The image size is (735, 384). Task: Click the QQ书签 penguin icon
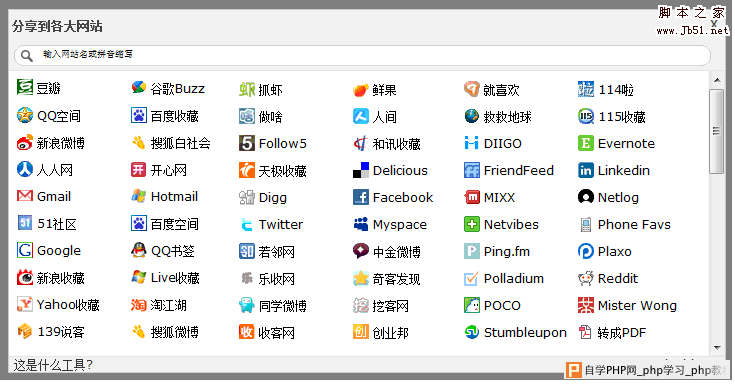tap(139, 250)
